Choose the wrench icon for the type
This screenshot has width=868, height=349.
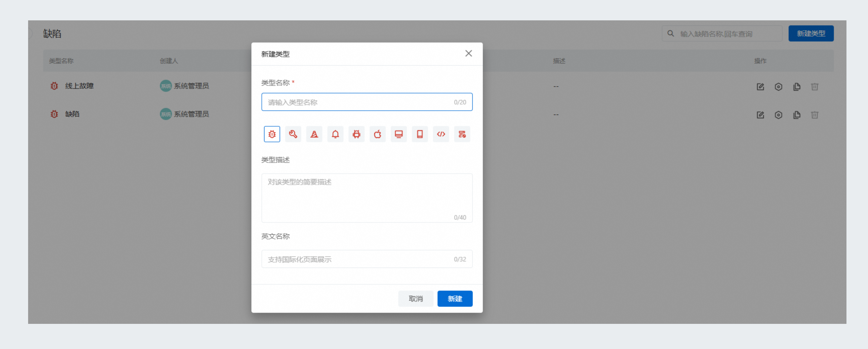click(x=293, y=134)
